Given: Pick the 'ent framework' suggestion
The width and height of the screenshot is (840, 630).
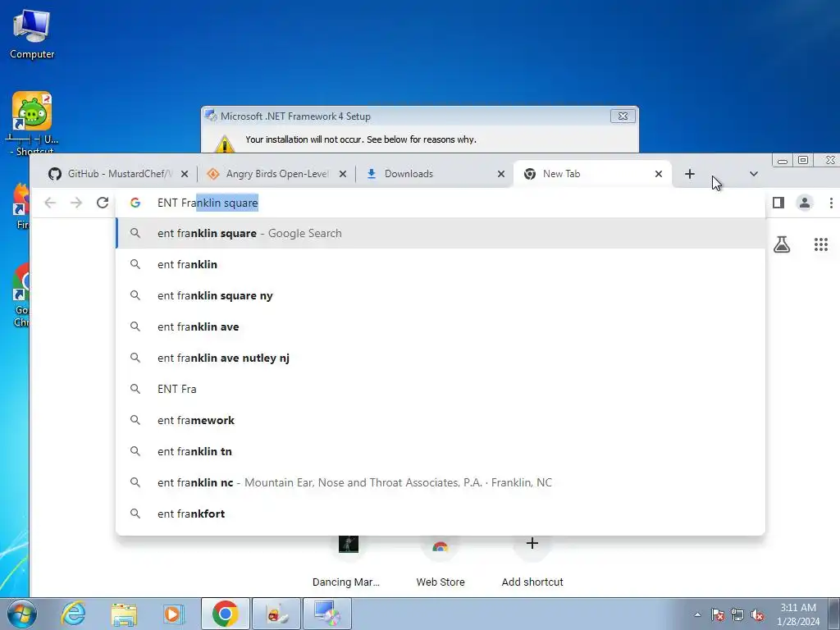Looking at the screenshot, I should click(441, 420).
